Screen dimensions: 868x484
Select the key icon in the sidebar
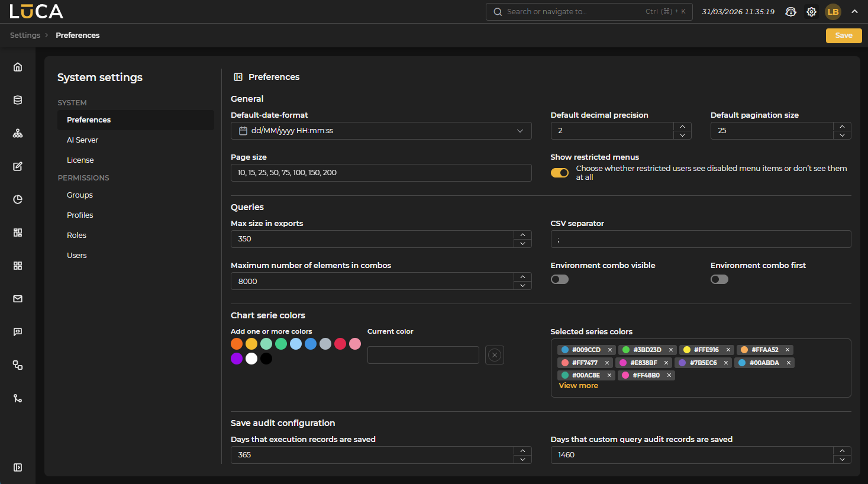[18, 398]
